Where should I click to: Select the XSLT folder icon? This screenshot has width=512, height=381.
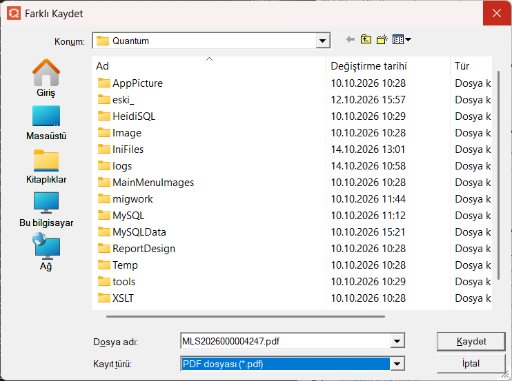104,298
